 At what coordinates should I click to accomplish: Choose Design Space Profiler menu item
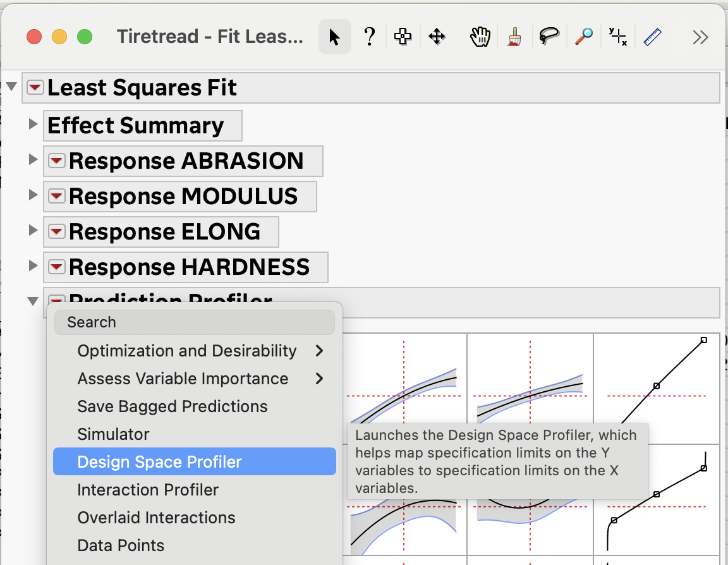coord(159,462)
